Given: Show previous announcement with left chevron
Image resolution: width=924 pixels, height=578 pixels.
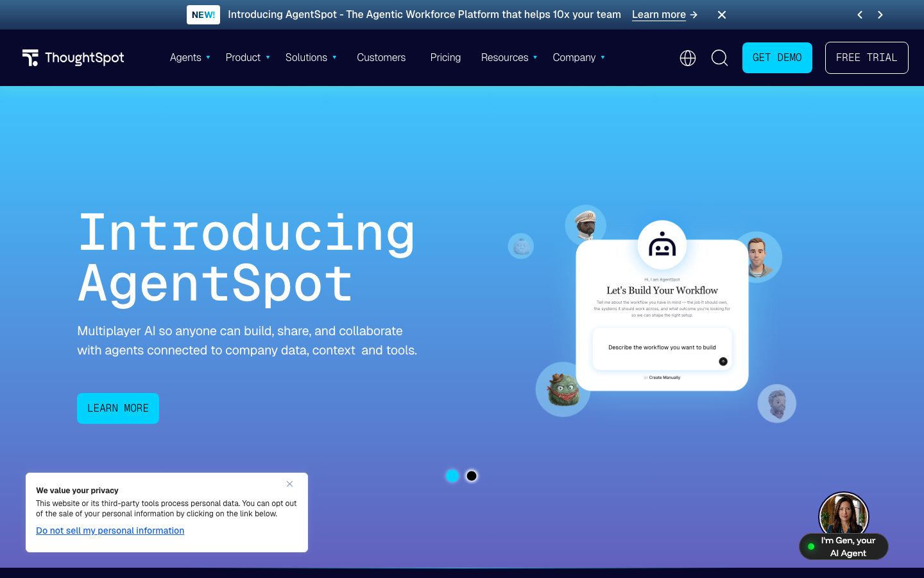Looking at the screenshot, I should point(860,15).
